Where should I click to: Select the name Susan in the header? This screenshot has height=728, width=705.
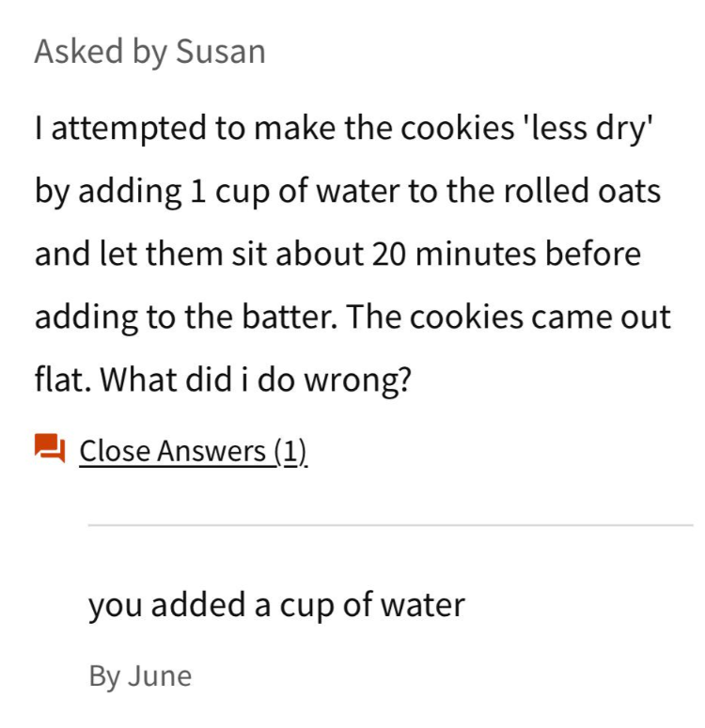[x=221, y=51]
